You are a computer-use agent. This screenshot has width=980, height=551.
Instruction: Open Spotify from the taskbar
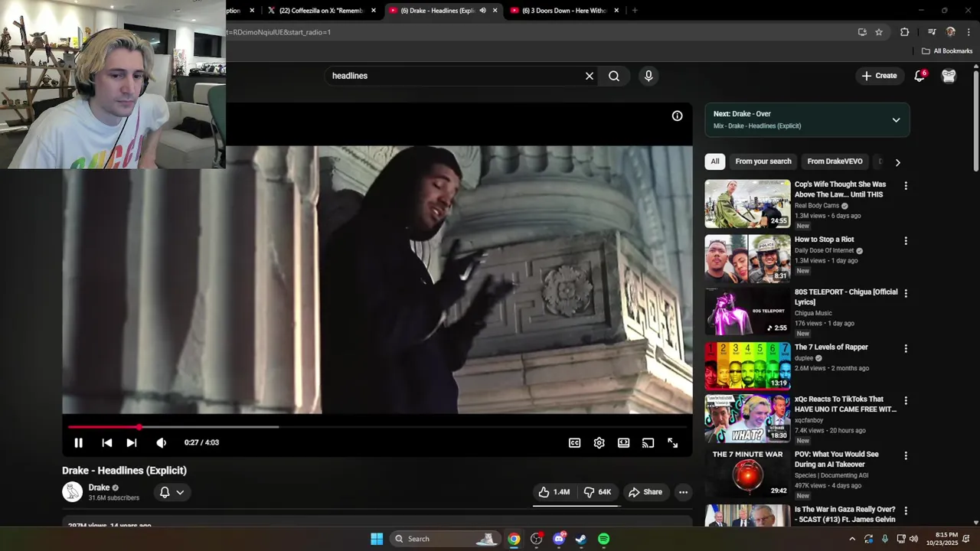pyautogui.click(x=603, y=539)
